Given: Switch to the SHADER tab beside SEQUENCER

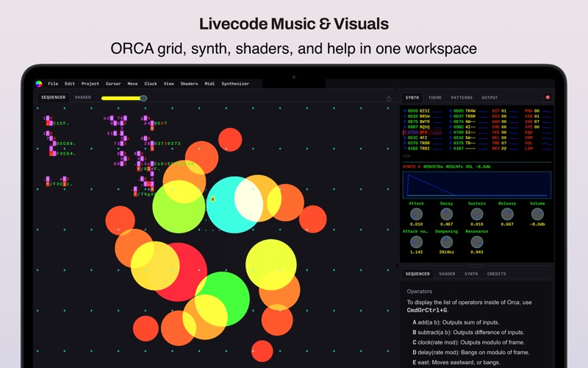Looking at the screenshot, I should click(82, 97).
